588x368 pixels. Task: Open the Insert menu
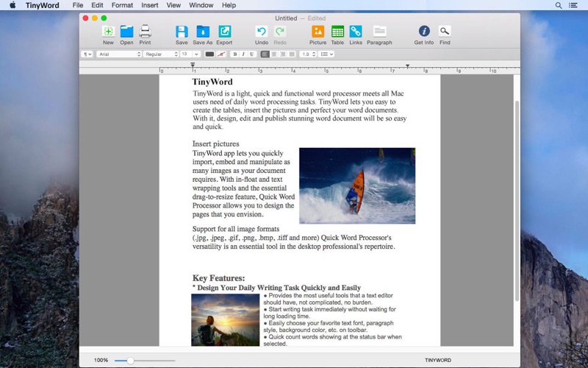point(150,5)
